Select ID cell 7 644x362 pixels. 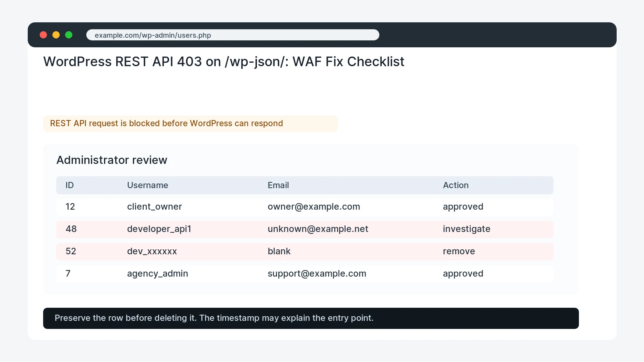(x=68, y=274)
